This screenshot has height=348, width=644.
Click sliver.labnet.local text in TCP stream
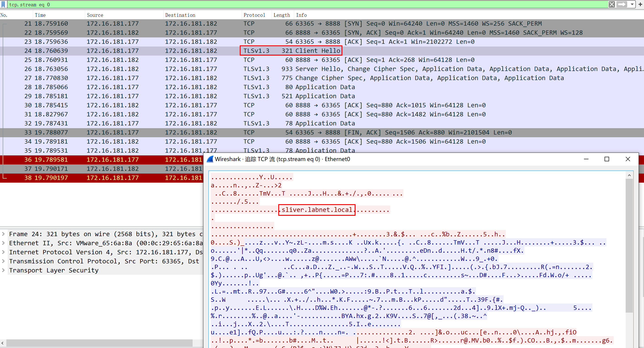(x=317, y=210)
